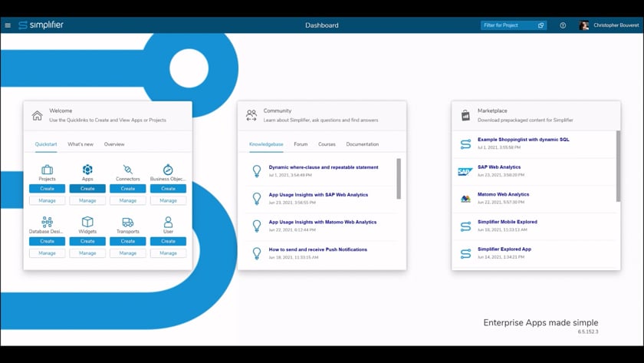Image resolution: width=644 pixels, height=363 pixels.
Task: Open Simplifier Mobile Explored marketplace item
Action: (508, 222)
